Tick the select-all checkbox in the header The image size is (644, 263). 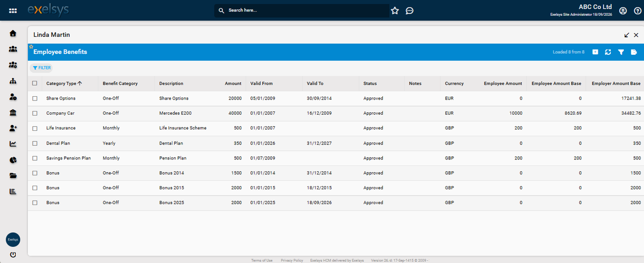(x=34, y=83)
